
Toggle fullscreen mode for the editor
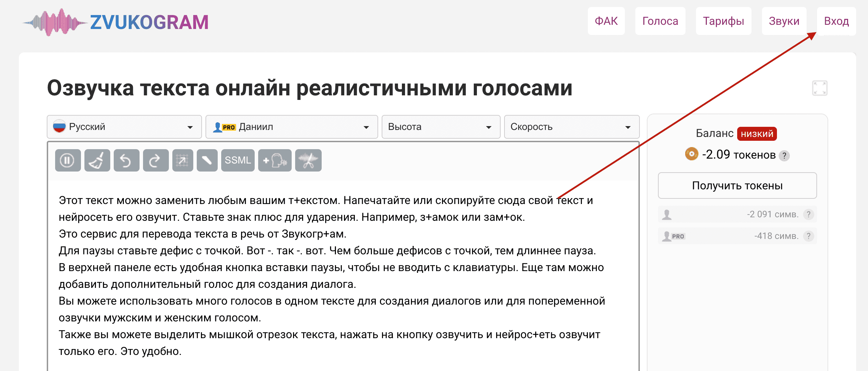[x=819, y=88]
